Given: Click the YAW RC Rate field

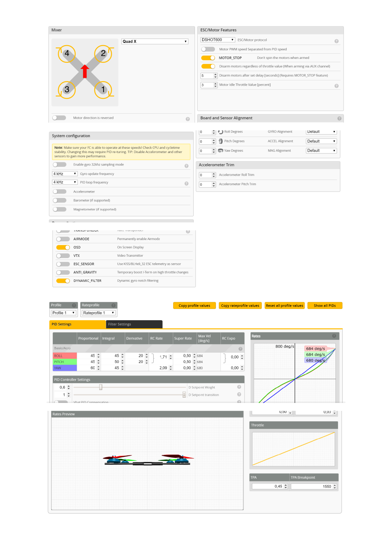Looking at the screenshot, I should click(161, 368).
